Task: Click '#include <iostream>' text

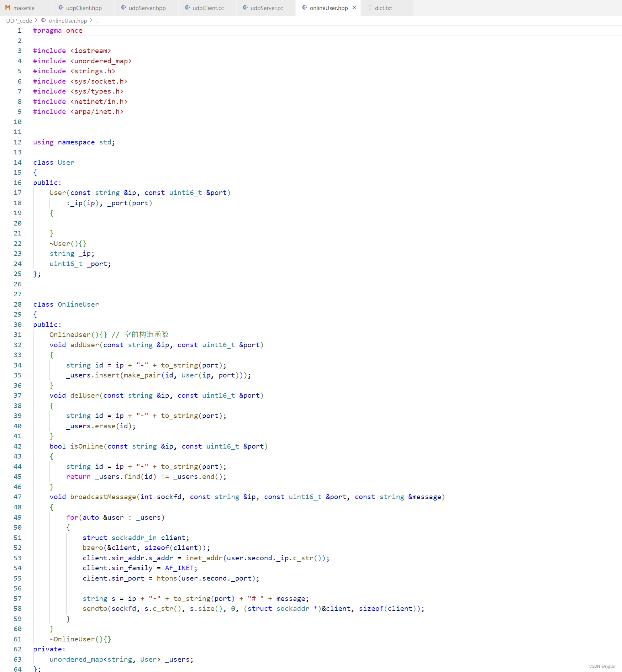Action: tap(72, 51)
